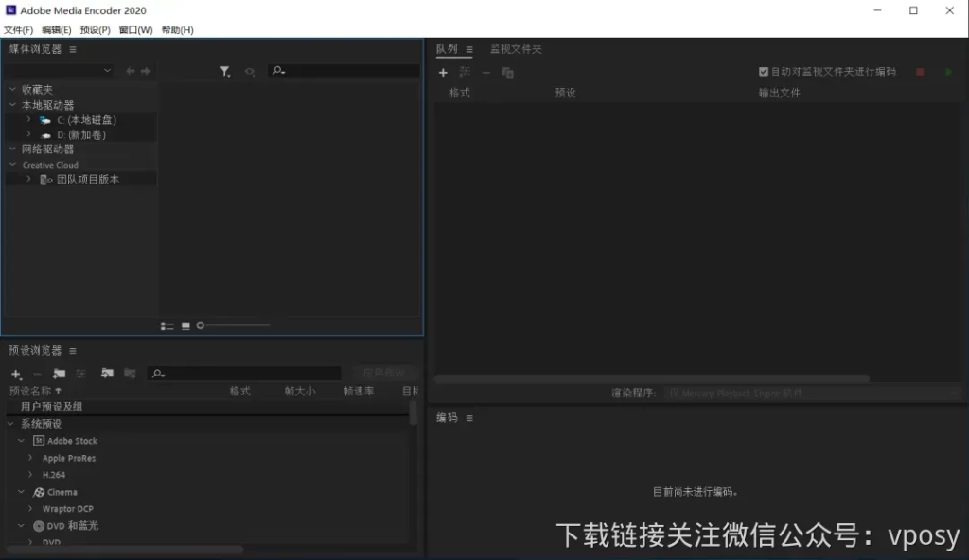This screenshot has height=560, width=969.
Task: Expand the H.264 preset group
Action: [x=30, y=474]
